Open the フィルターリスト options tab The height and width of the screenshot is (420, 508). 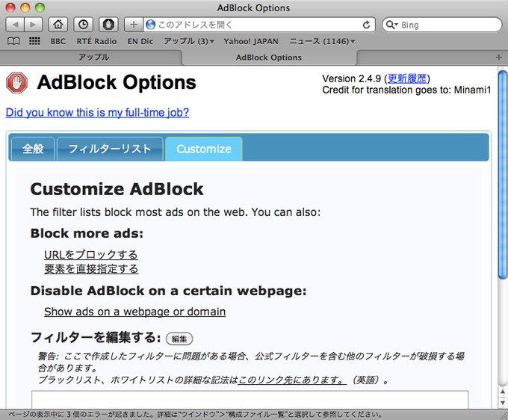coord(110,149)
